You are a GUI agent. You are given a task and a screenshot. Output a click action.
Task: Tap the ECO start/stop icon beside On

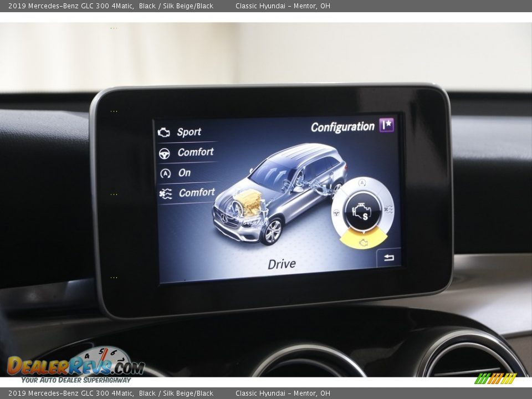(x=165, y=173)
